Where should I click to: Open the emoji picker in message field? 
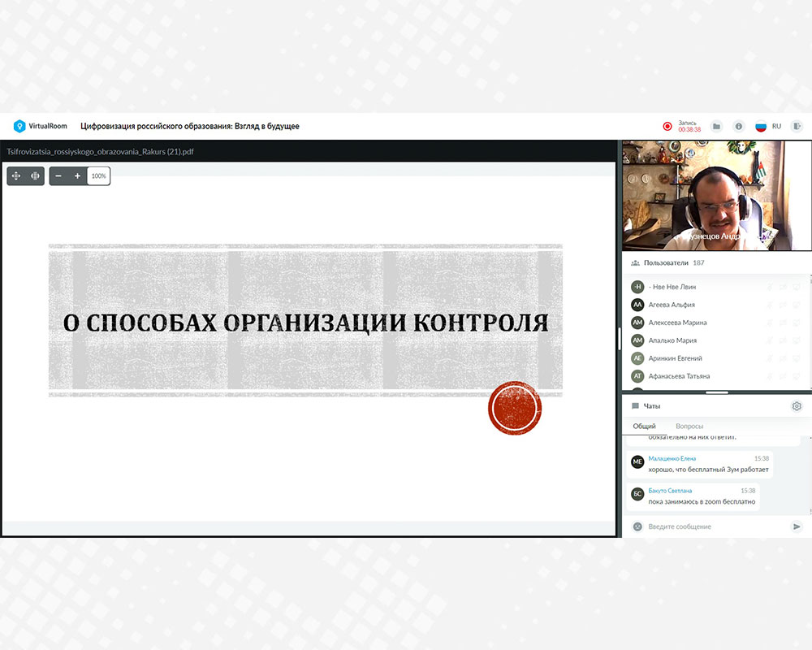(x=637, y=526)
